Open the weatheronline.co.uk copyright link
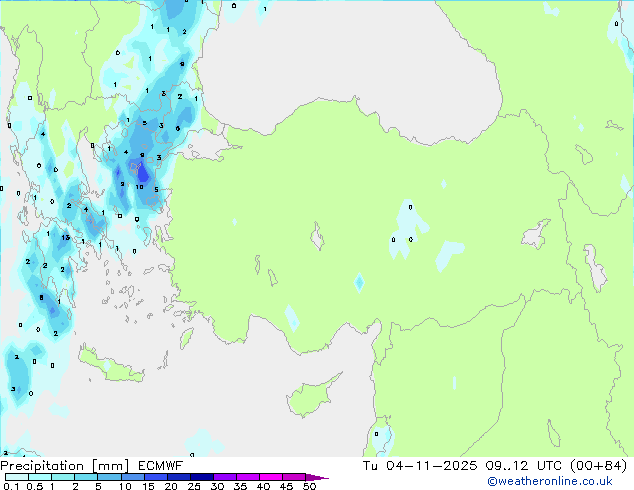This screenshot has width=634, height=490. coord(550,481)
